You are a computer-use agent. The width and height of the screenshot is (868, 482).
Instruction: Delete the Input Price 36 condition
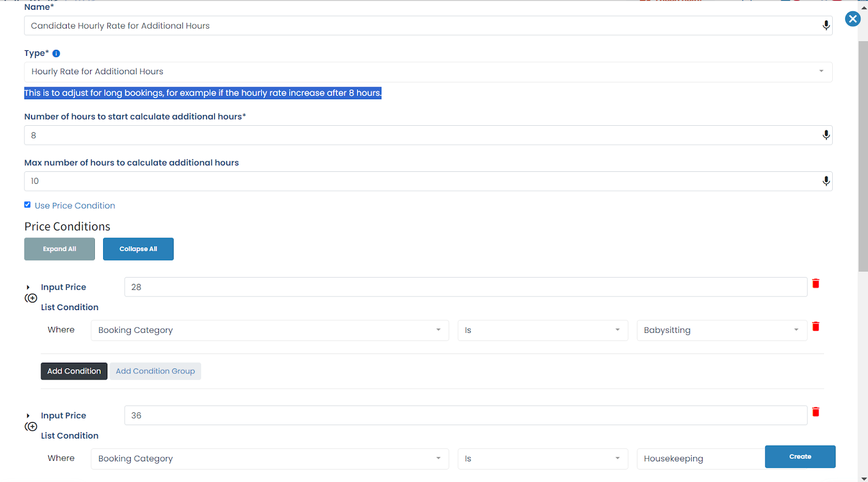coord(815,412)
